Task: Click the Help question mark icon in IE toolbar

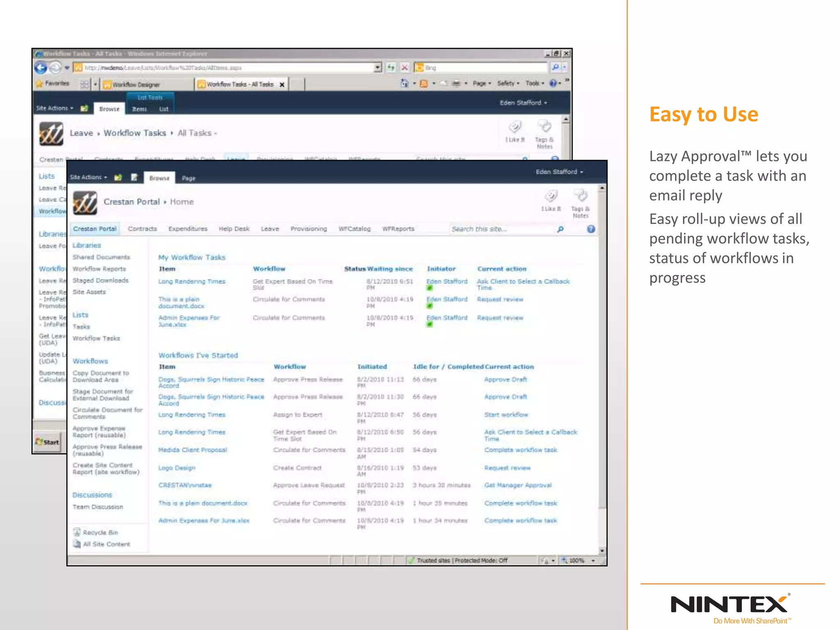Action: coord(553,83)
